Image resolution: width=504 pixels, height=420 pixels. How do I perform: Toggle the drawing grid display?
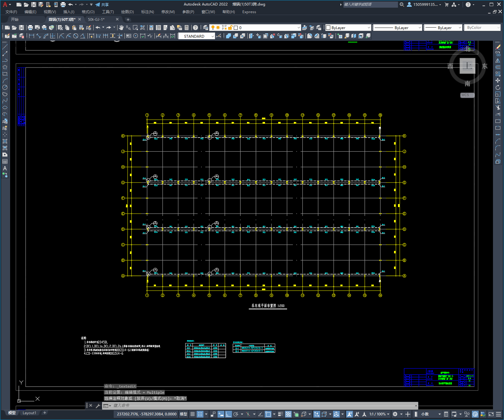click(192, 414)
